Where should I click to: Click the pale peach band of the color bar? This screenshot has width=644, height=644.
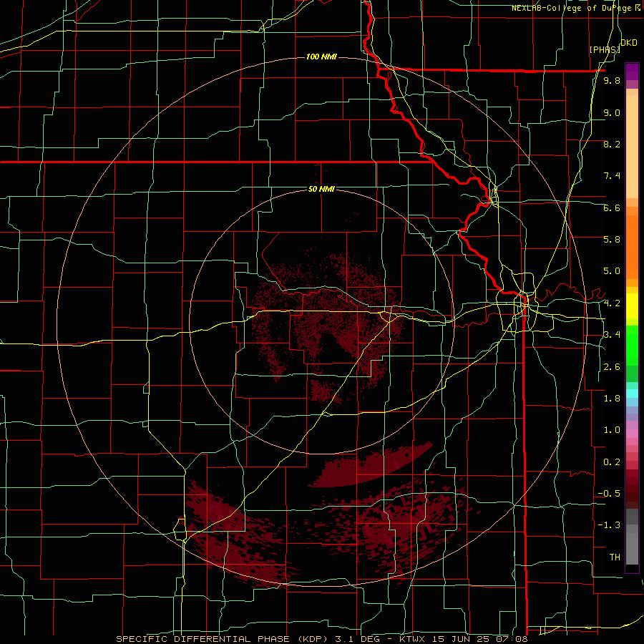(x=632, y=147)
